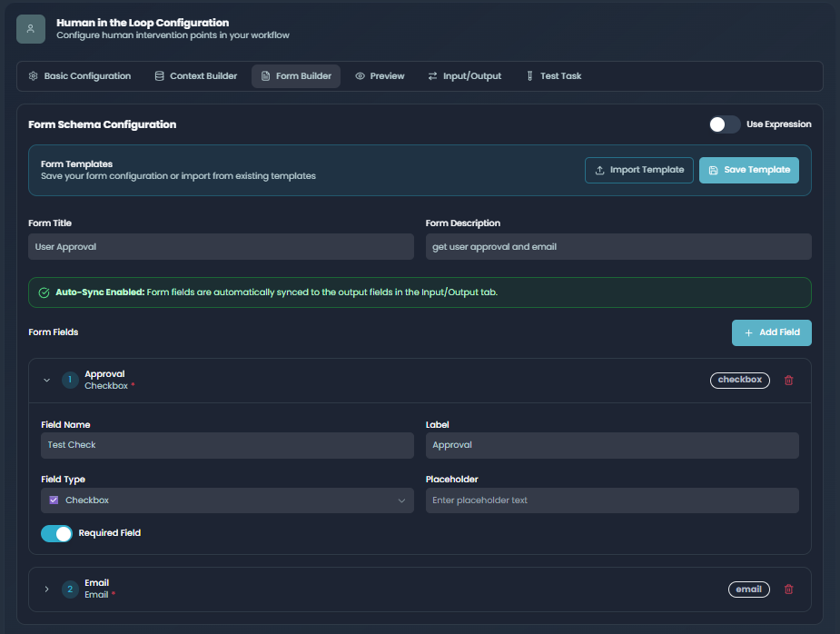Collapse the Approval field section
The width and height of the screenshot is (840, 634).
coord(46,381)
